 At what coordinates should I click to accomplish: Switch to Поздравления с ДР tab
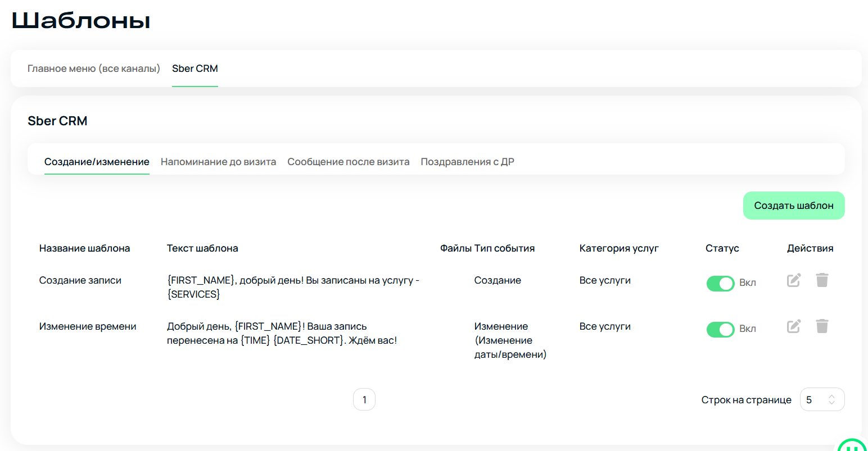click(468, 162)
